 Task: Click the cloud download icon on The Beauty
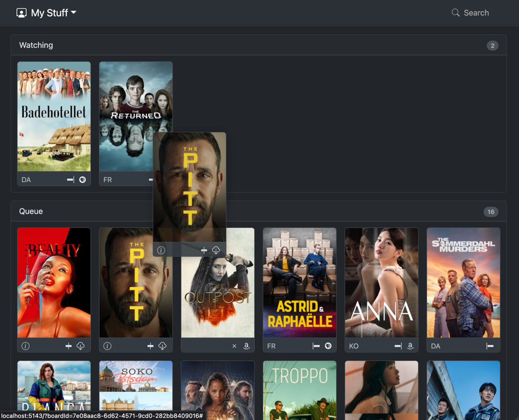point(80,346)
